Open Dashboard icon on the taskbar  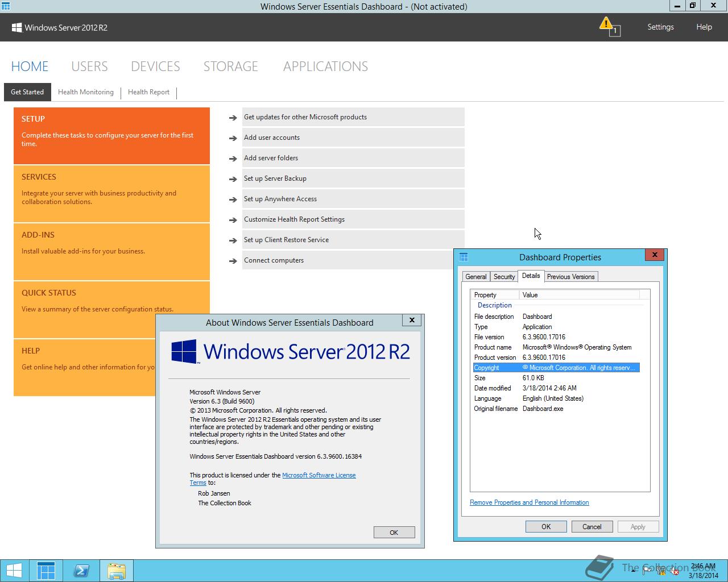click(46, 571)
